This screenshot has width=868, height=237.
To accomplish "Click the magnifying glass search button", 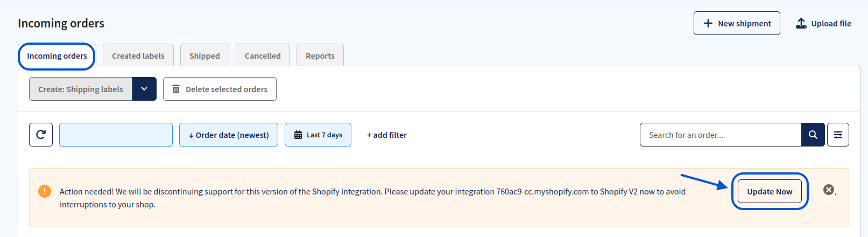I will 813,135.
